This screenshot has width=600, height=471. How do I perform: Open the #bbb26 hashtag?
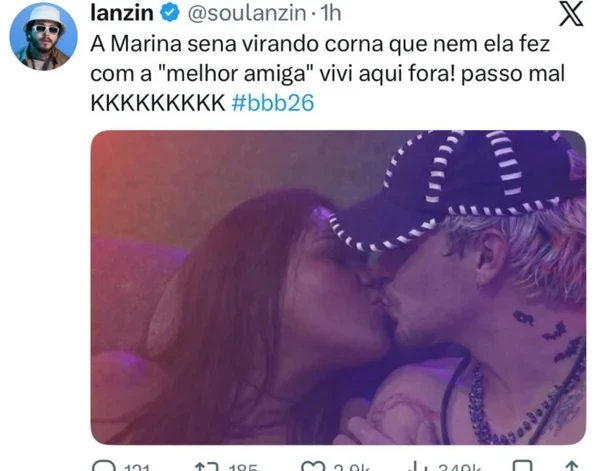[273, 103]
